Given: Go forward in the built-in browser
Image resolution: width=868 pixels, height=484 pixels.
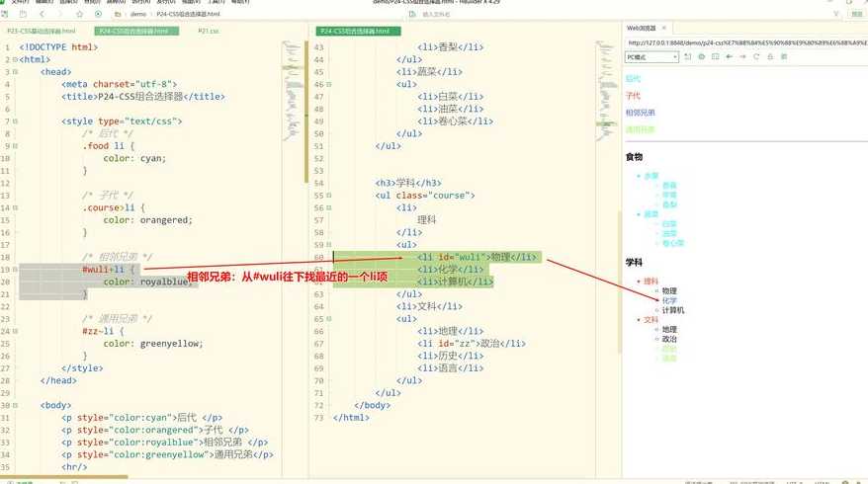Looking at the screenshot, I should pos(742,57).
